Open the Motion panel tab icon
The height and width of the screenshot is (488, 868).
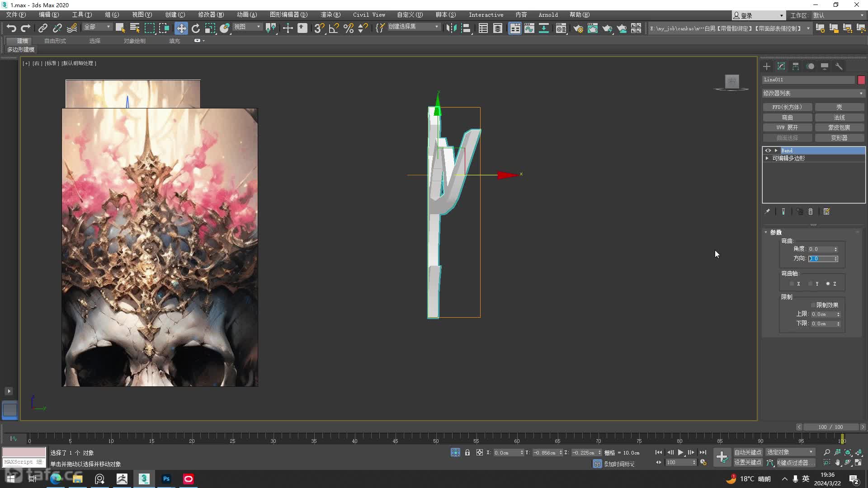click(x=810, y=66)
